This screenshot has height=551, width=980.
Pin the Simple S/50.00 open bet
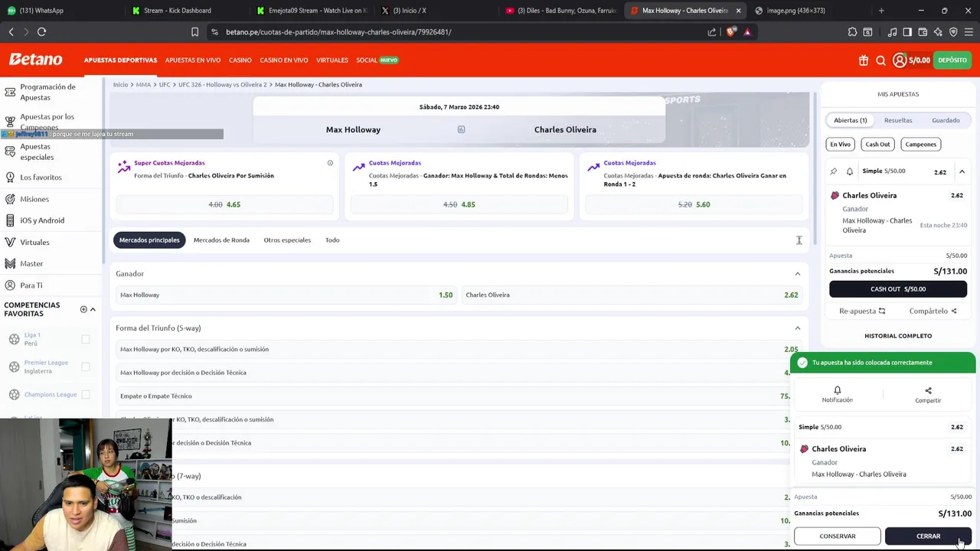834,171
